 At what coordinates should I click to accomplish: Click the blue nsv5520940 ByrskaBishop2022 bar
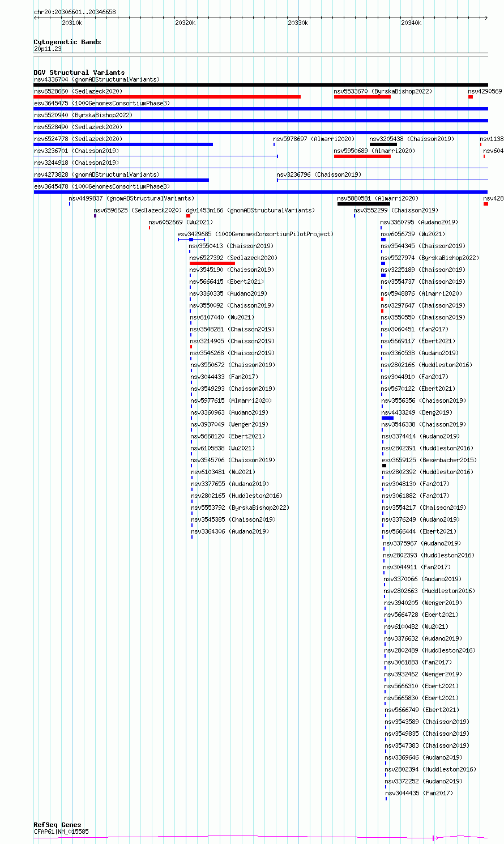click(260, 121)
